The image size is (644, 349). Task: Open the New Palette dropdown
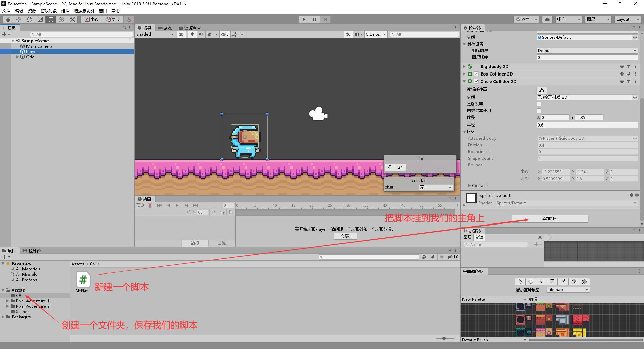tap(494, 299)
